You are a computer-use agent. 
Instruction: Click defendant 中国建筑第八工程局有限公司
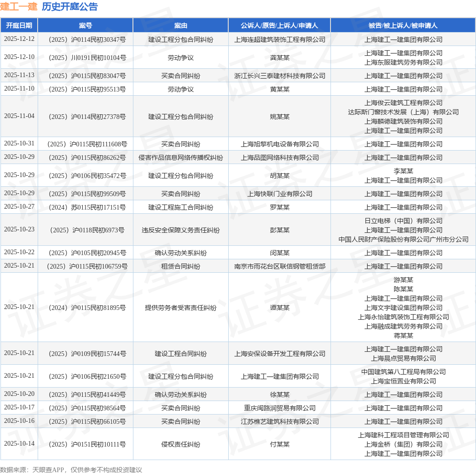click(x=403, y=372)
